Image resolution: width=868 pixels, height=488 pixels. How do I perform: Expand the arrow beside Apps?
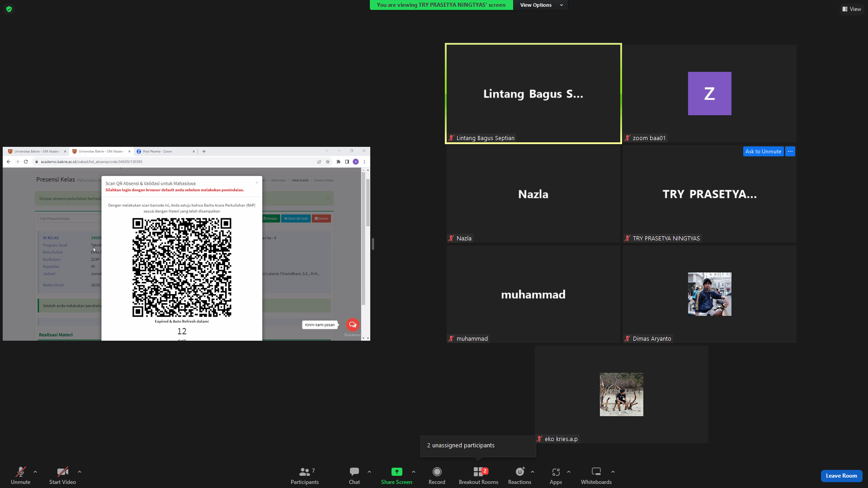[569, 472]
